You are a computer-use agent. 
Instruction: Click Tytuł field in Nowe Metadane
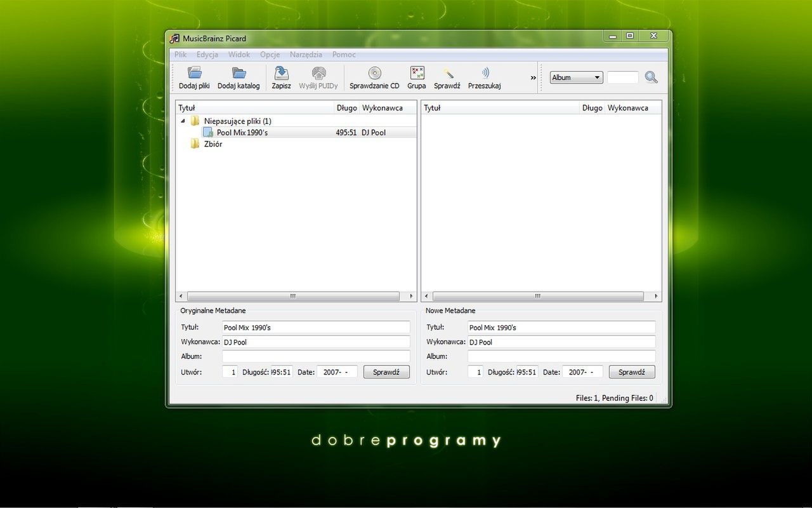(561, 327)
